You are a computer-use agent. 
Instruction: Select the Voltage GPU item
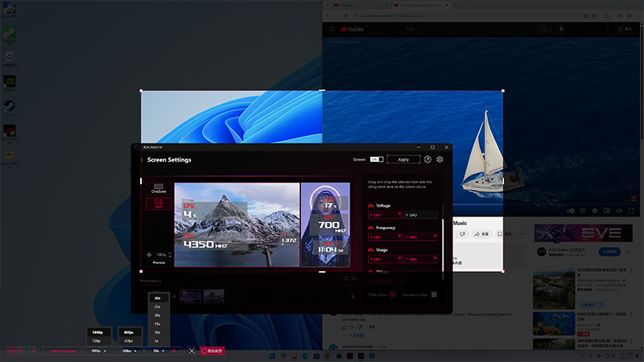pos(420,215)
